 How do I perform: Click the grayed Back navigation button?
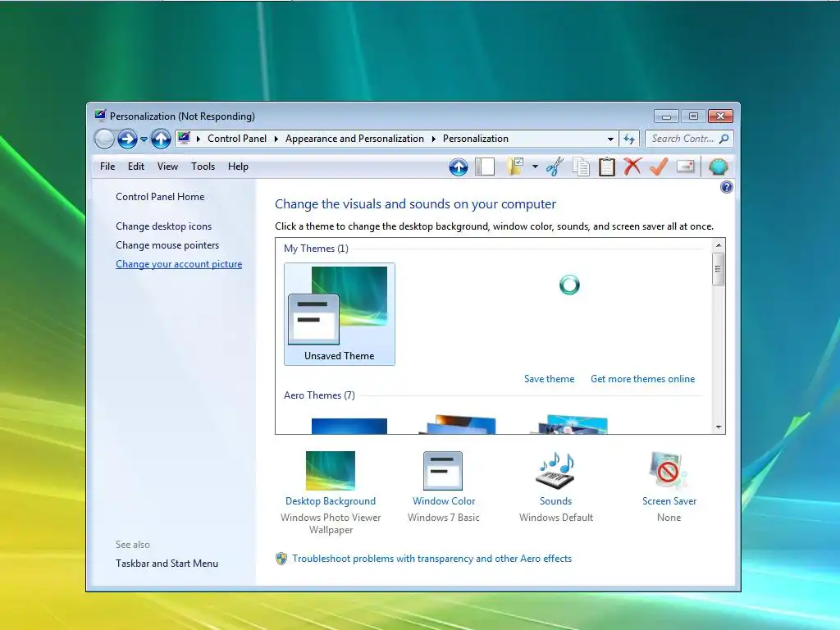click(x=104, y=139)
